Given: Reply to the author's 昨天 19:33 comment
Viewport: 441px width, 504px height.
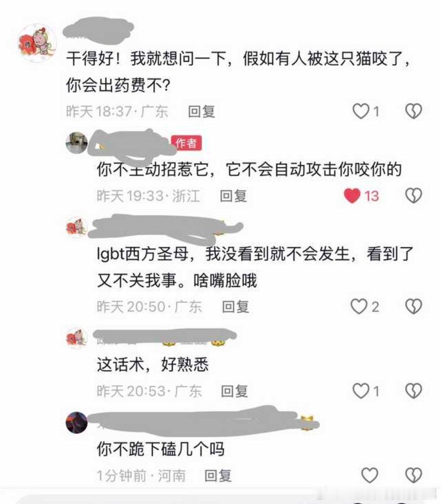Looking at the screenshot, I should click(234, 196).
